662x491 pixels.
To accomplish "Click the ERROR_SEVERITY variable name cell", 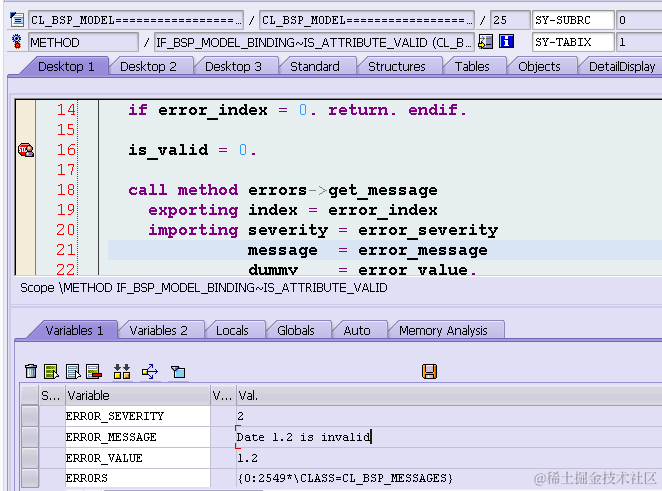I will point(138,416).
